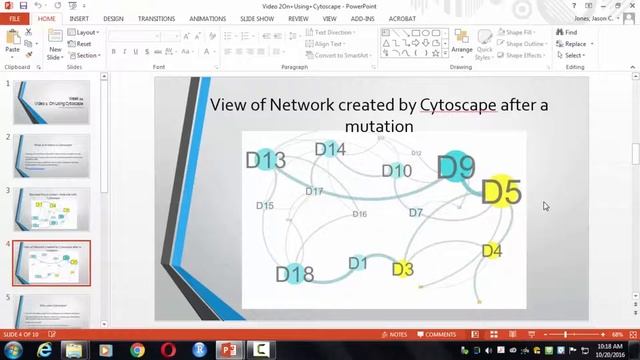Click the Paste icon in Clipboard group
This screenshot has width=640, height=360.
(13, 38)
